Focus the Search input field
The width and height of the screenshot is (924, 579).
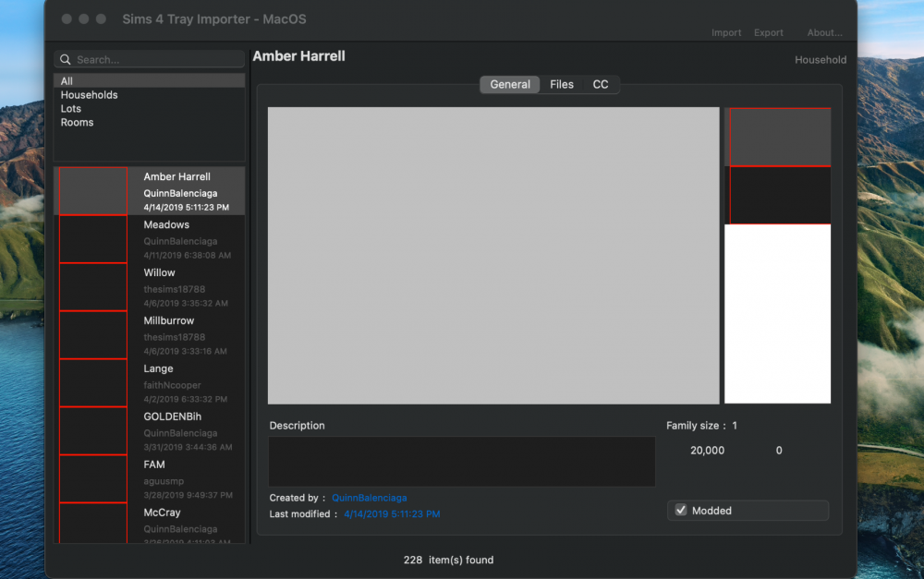point(149,59)
